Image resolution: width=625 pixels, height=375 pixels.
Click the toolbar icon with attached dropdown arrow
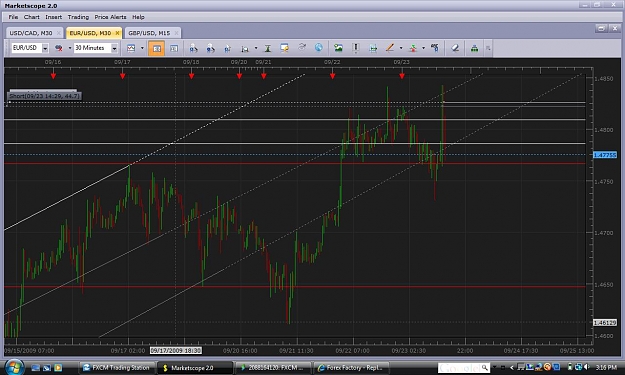[245, 48]
